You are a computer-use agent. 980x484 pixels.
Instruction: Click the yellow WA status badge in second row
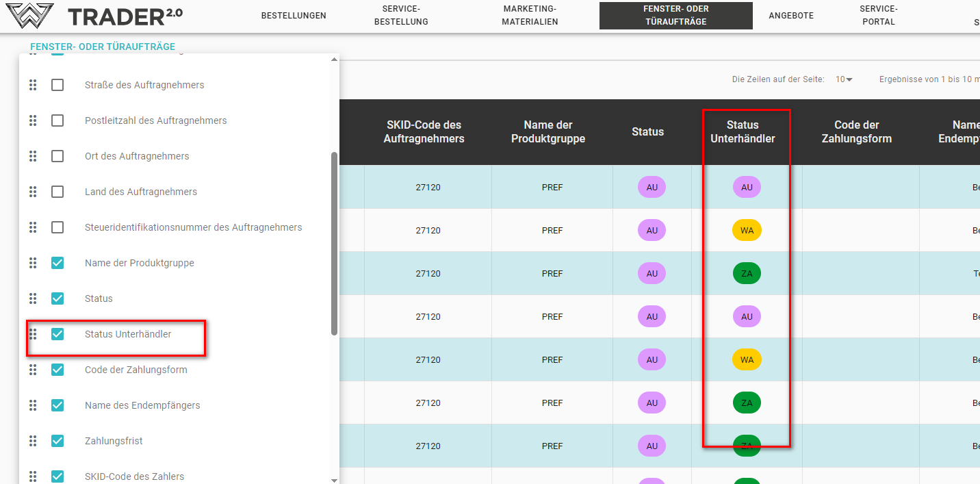pos(747,231)
